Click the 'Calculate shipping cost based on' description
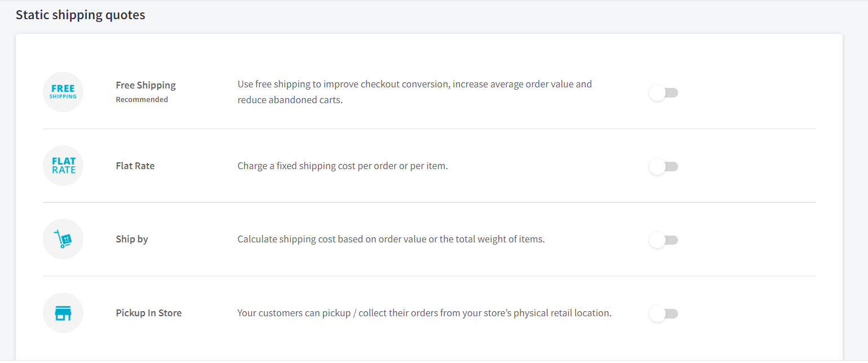Screen dimensions: 868x363 pyautogui.click(x=391, y=239)
